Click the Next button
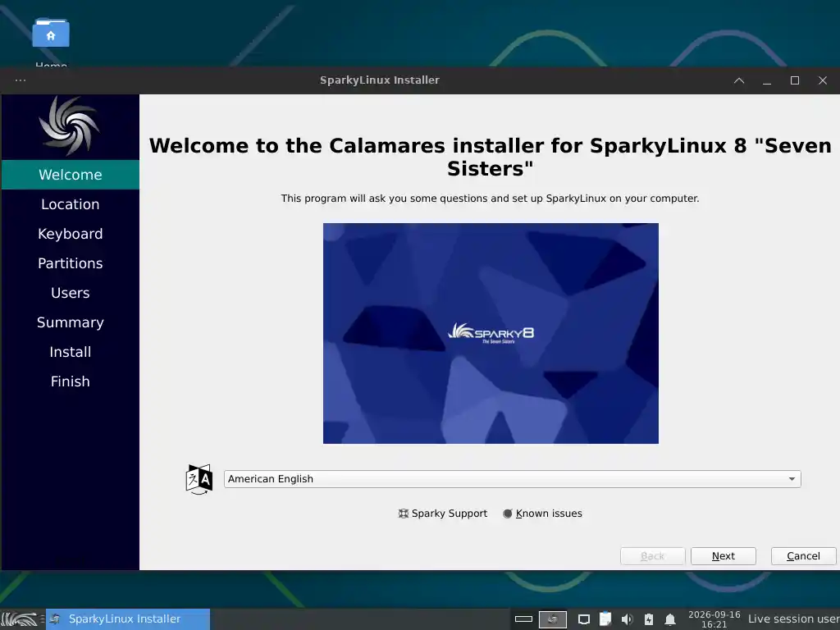 724,556
